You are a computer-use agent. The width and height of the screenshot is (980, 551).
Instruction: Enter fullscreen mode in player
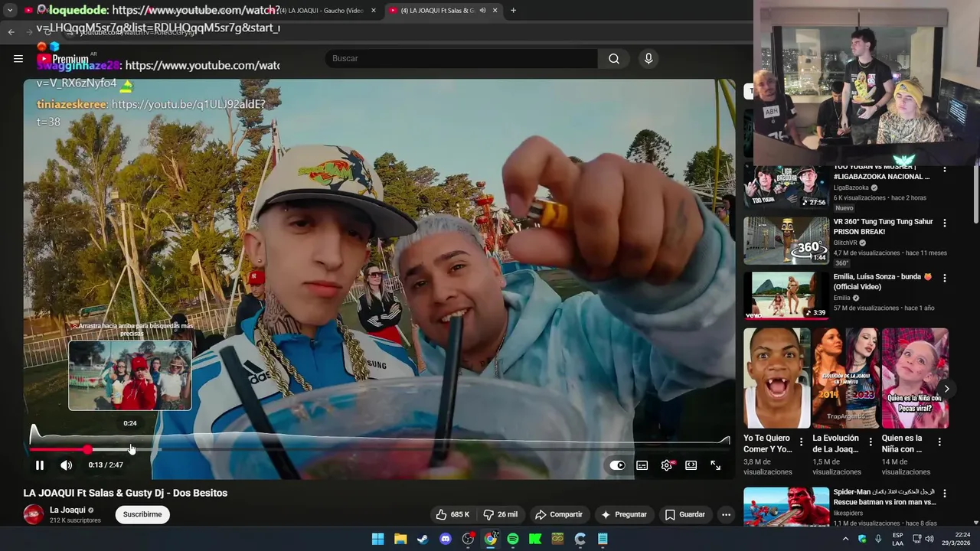tap(716, 465)
